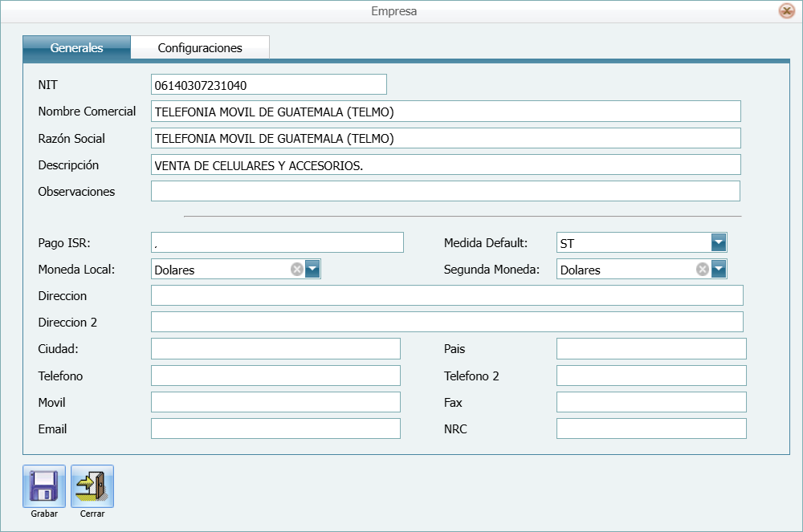This screenshot has height=532, width=803.
Task: Select the Generales tab
Action: click(76, 48)
